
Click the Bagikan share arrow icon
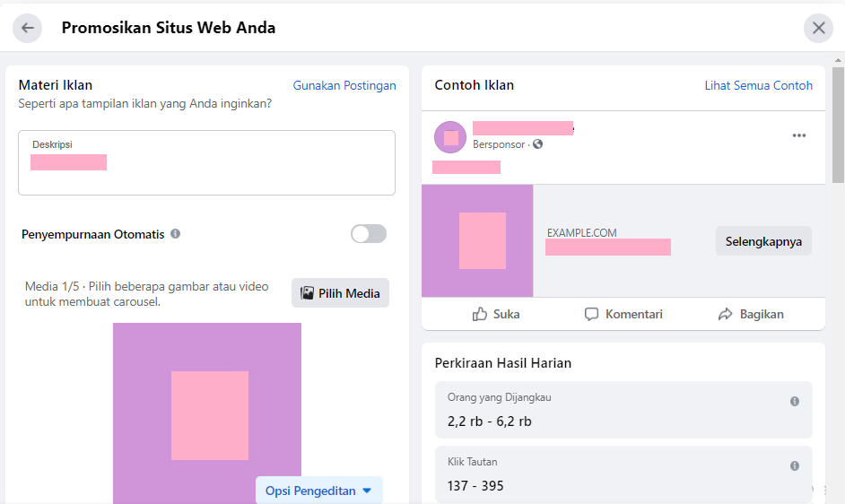726,314
